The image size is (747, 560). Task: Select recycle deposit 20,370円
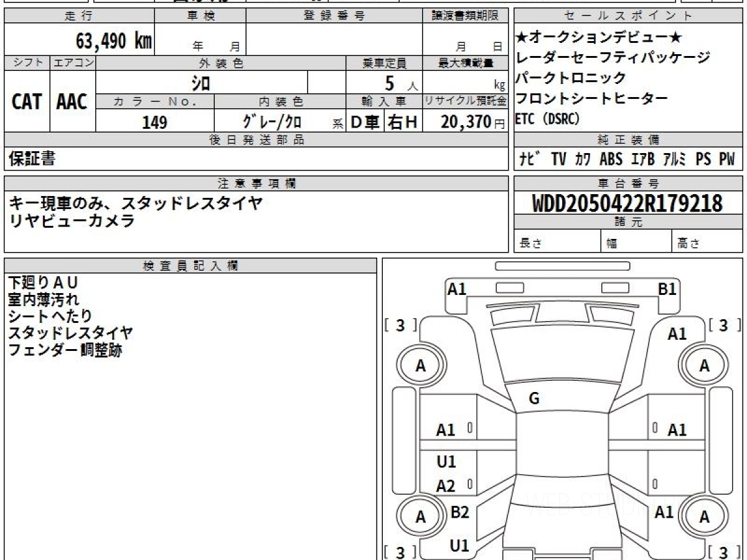473,122
